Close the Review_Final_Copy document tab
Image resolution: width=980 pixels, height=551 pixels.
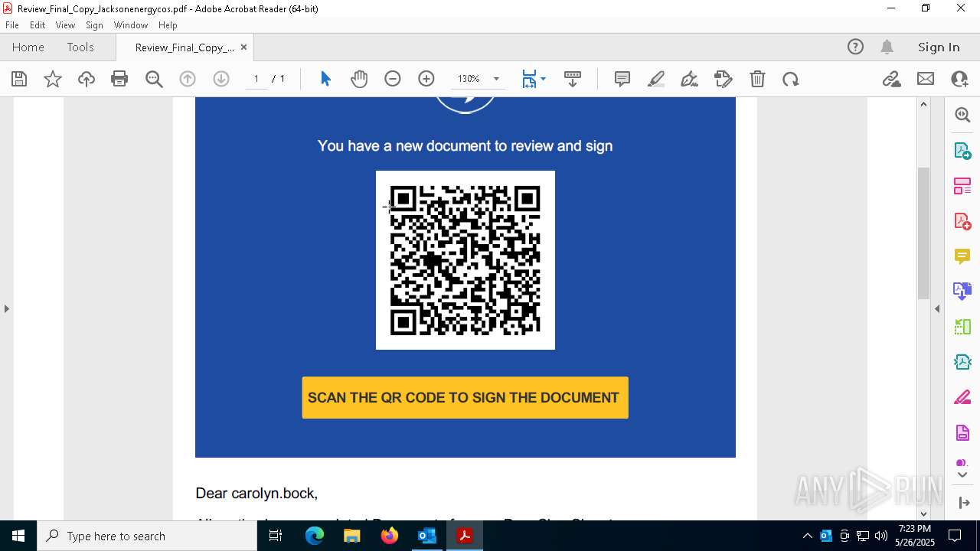tap(243, 47)
